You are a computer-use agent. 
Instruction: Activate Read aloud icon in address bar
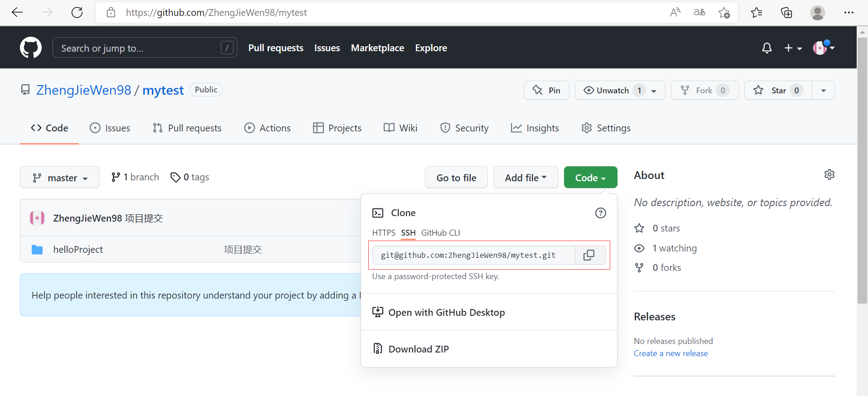675,12
